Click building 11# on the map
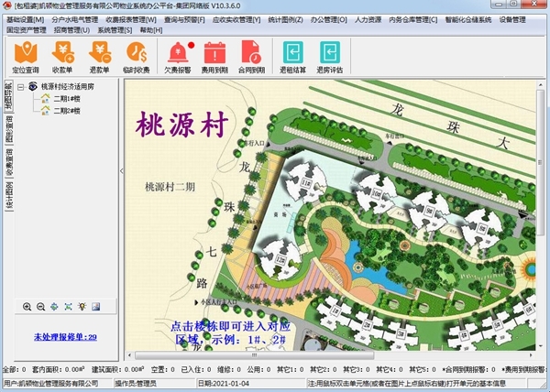This screenshot has height=392, width=550. click(305, 182)
